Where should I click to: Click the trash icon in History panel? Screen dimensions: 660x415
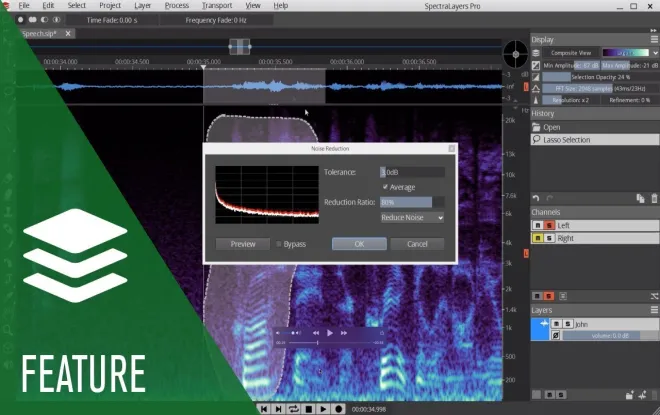tap(654, 198)
